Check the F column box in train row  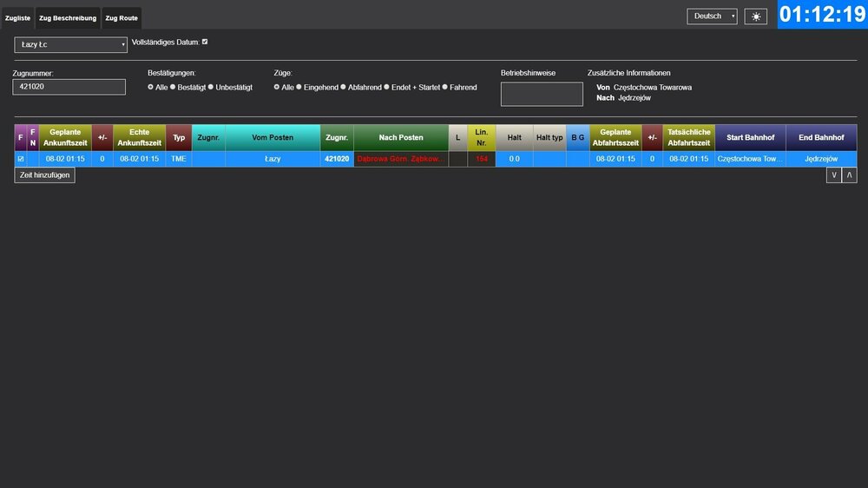pyautogui.click(x=21, y=159)
